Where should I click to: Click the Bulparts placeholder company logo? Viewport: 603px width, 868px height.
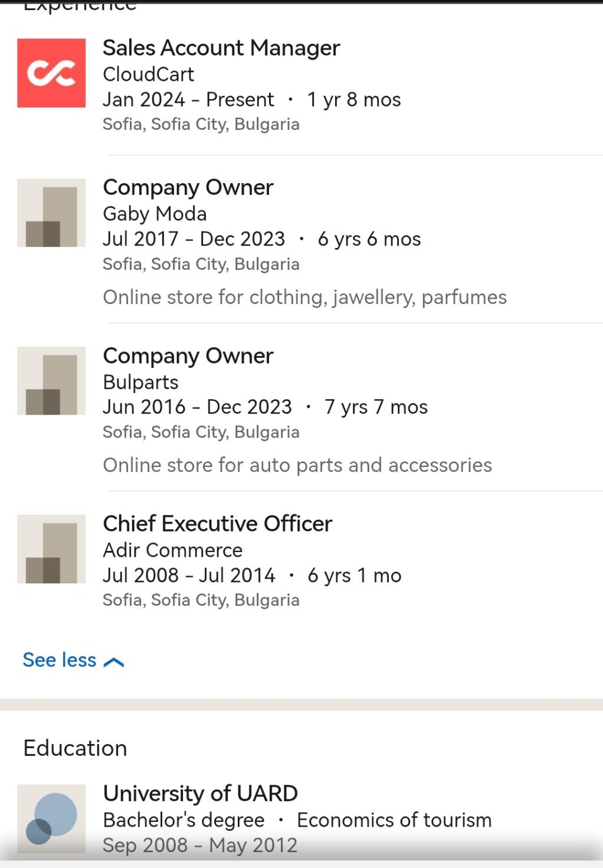point(51,381)
